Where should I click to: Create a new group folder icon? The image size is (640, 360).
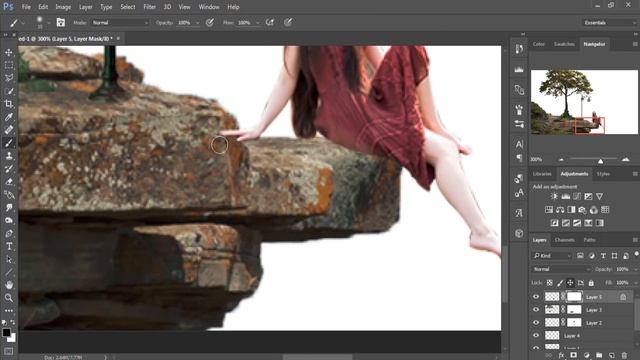click(x=599, y=356)
